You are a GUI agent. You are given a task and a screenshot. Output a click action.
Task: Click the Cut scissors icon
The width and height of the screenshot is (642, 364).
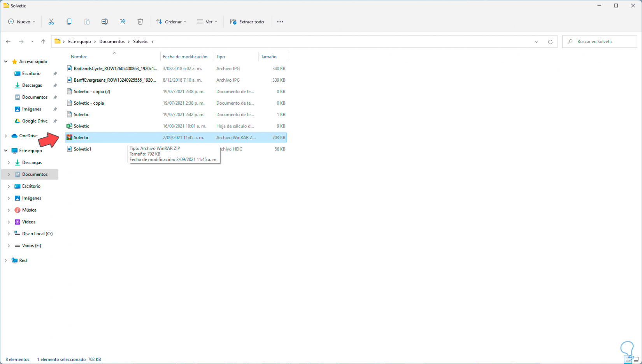pos(51,22)
